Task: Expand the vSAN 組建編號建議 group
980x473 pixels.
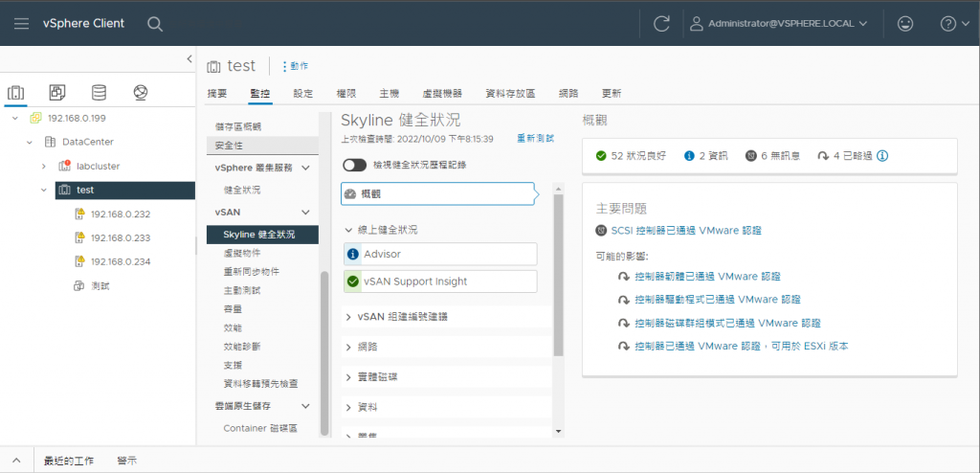Action: coord(348,317)
